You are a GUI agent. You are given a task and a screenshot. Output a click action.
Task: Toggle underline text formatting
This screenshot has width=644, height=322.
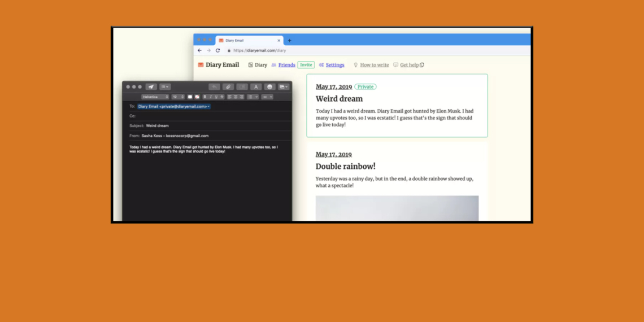[216, 97]
